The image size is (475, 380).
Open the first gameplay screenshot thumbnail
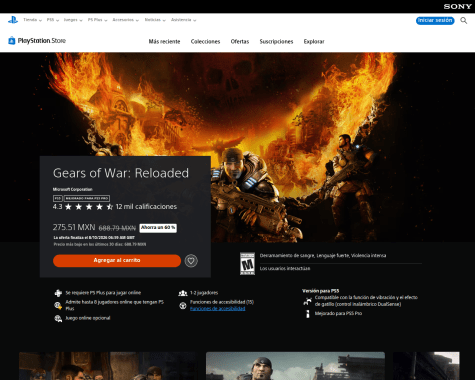pos(107,366)
